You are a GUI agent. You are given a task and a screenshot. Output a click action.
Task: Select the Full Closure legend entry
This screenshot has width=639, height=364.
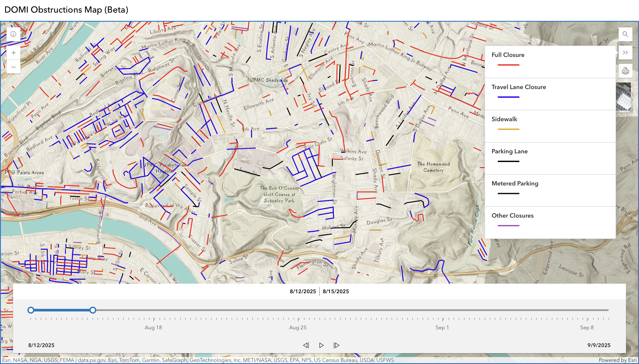tap(508, 55)
